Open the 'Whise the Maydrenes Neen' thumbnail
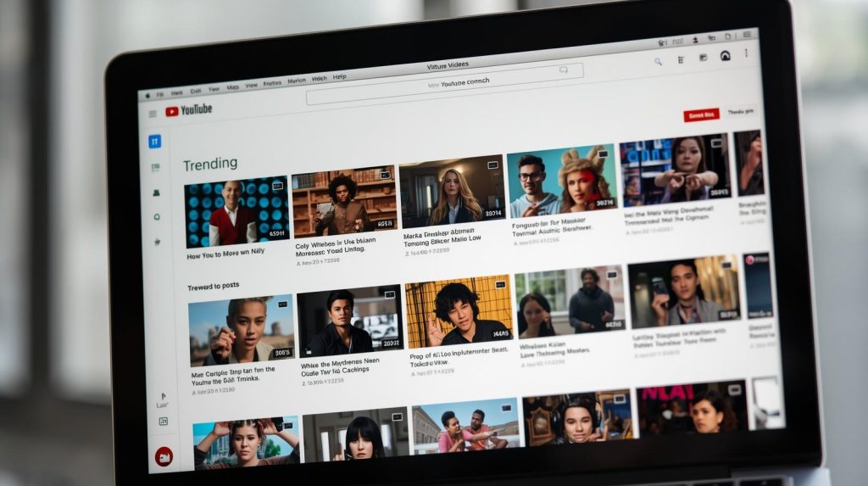Viewport: 868px width, 486px height. pyautogui.click(x=349, y=321)
